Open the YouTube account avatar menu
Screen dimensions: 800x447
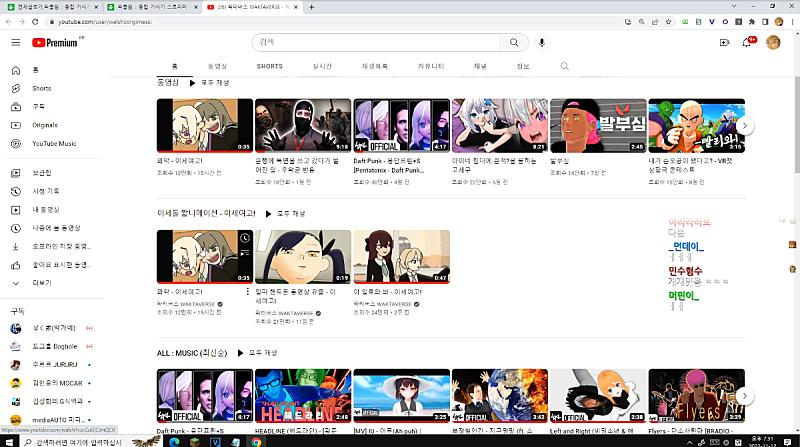(773, 42)
